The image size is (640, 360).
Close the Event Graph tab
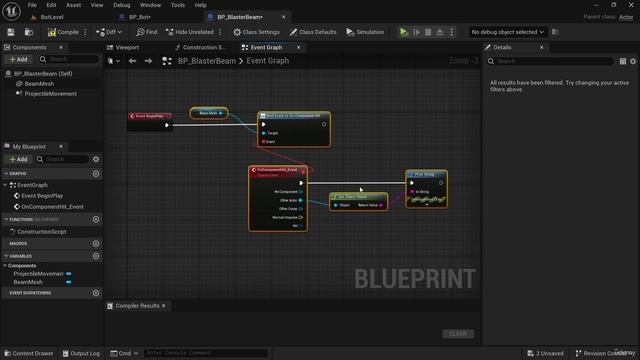point(298,47)
